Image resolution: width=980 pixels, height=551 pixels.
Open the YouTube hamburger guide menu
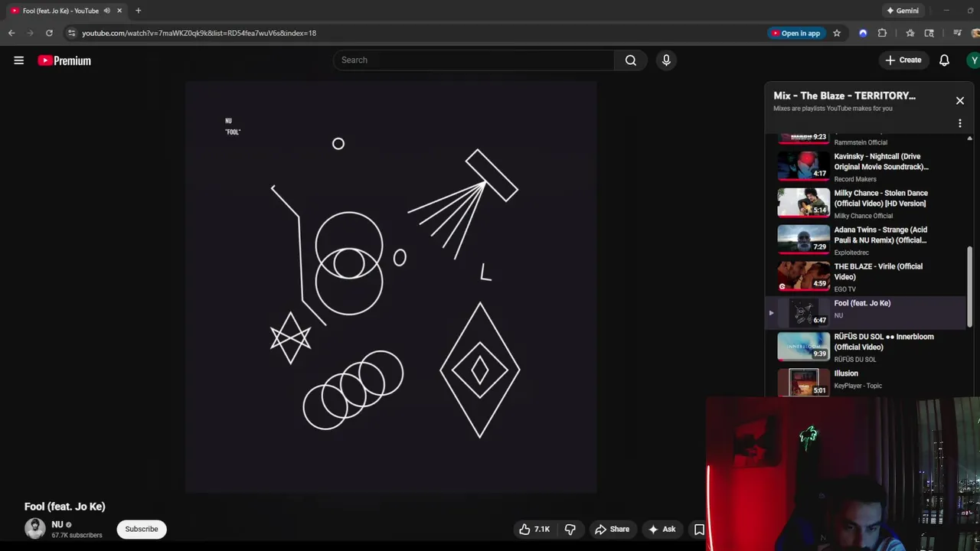(18, 60)
